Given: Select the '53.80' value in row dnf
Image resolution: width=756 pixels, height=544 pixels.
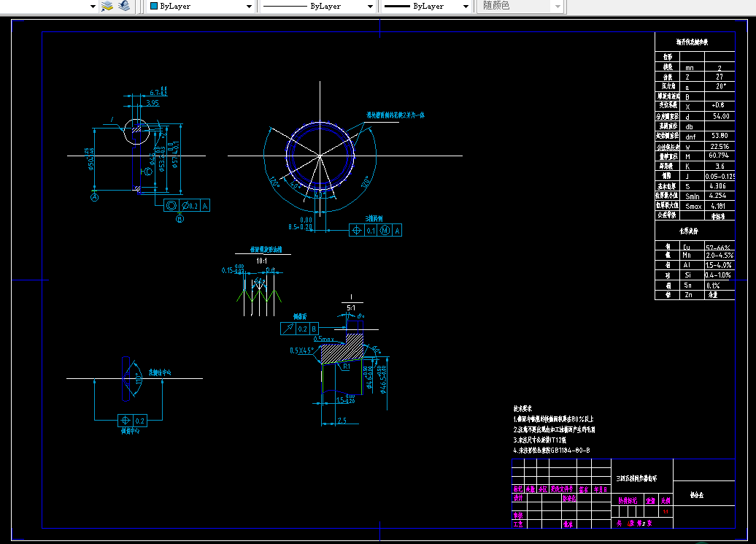Looking at the screenshot, I should 720,136.
